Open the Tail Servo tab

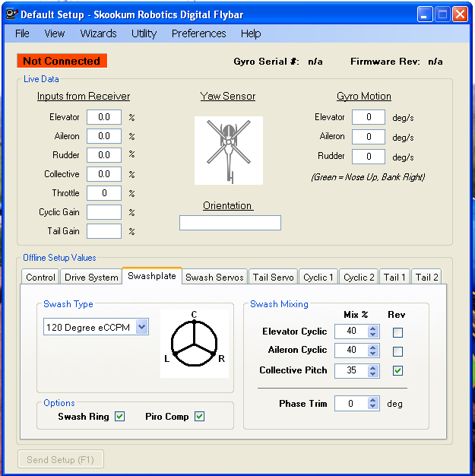point(273,277)
